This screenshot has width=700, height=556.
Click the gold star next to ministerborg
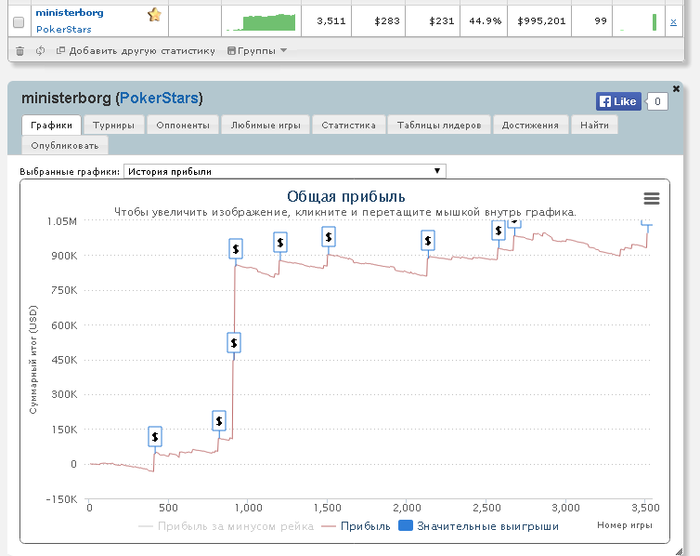(x=154, y=14)
